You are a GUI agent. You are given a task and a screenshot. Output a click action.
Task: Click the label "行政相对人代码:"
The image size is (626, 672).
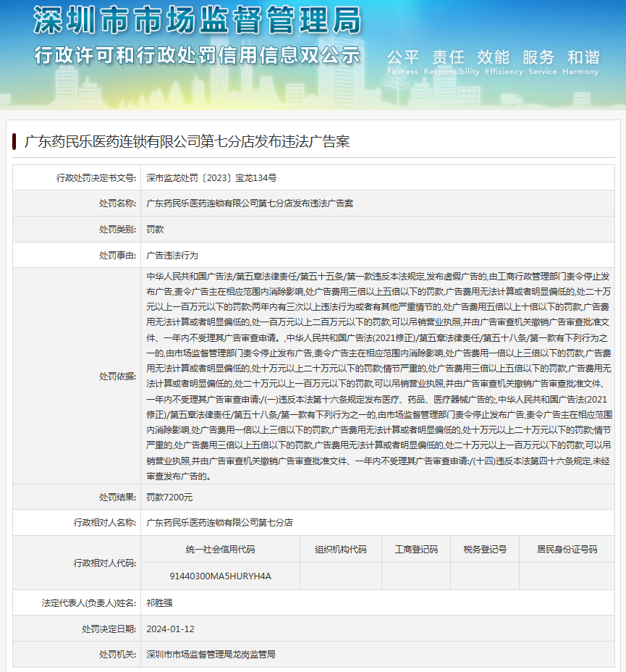pyautogui.click(x=105, y=563)
